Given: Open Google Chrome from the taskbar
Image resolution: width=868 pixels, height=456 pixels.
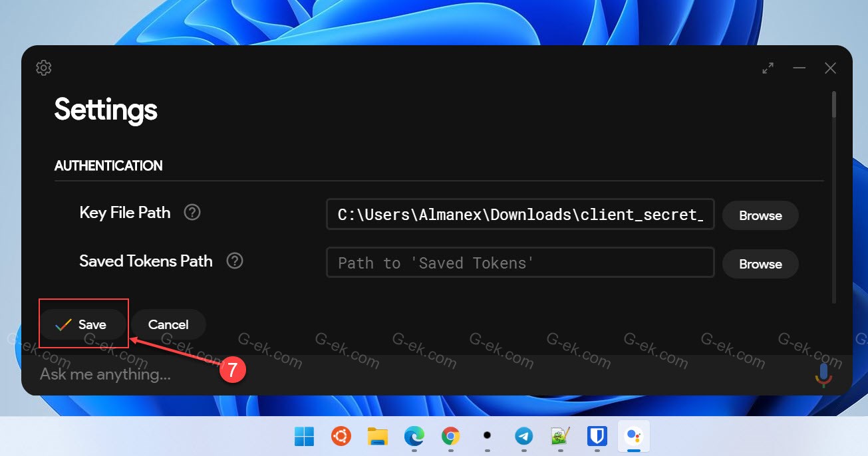Looking at the screenshot, I should (x=451, y=436).
